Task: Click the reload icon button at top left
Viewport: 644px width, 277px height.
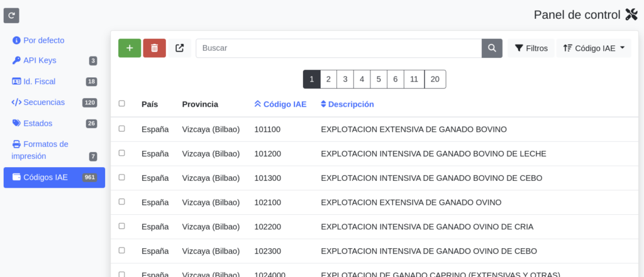Action: click(11, 15)
